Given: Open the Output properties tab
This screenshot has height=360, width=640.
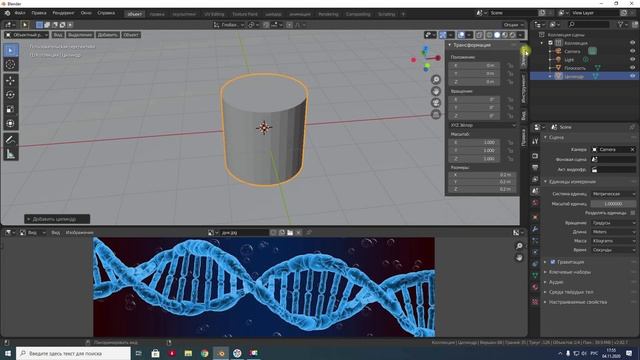Looking at the screenshot, I should tap(535, 167).
